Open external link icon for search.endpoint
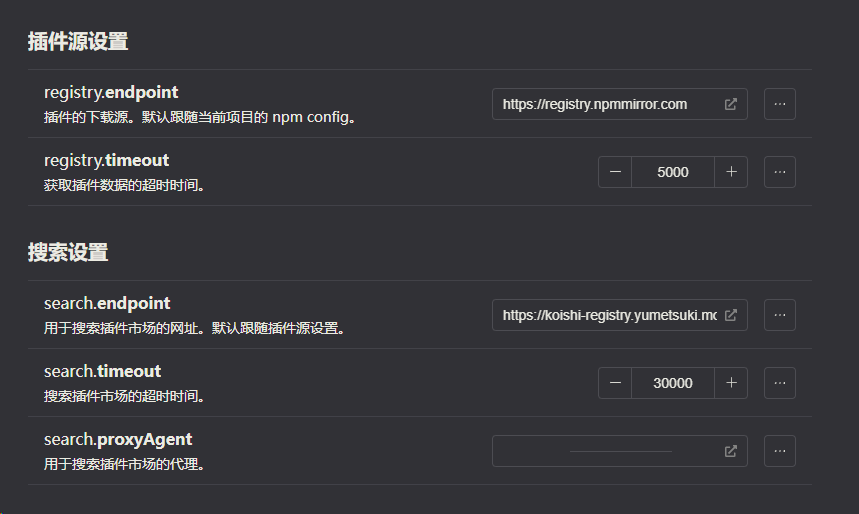The image size is (859, 514). coord(731,315)
